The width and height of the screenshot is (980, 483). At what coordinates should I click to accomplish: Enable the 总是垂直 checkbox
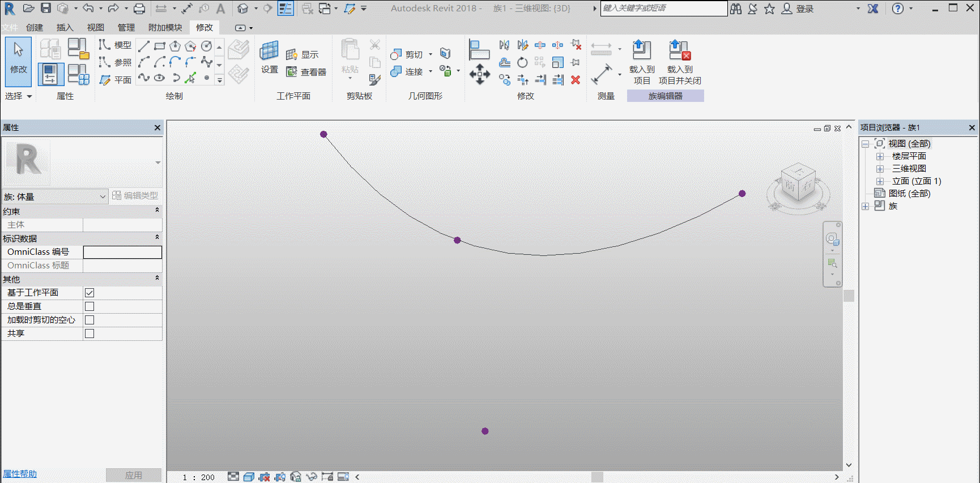click(90, 306)
